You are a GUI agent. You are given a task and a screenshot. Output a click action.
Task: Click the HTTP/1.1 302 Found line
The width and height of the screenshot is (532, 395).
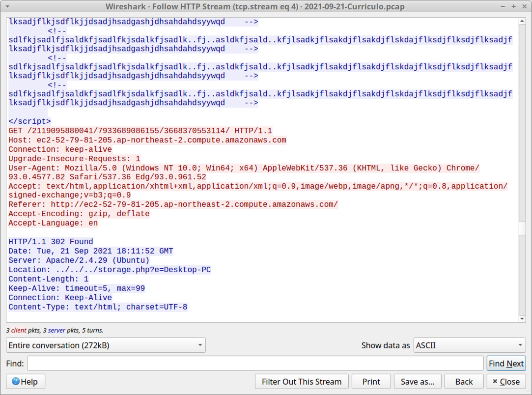point(51,242)
